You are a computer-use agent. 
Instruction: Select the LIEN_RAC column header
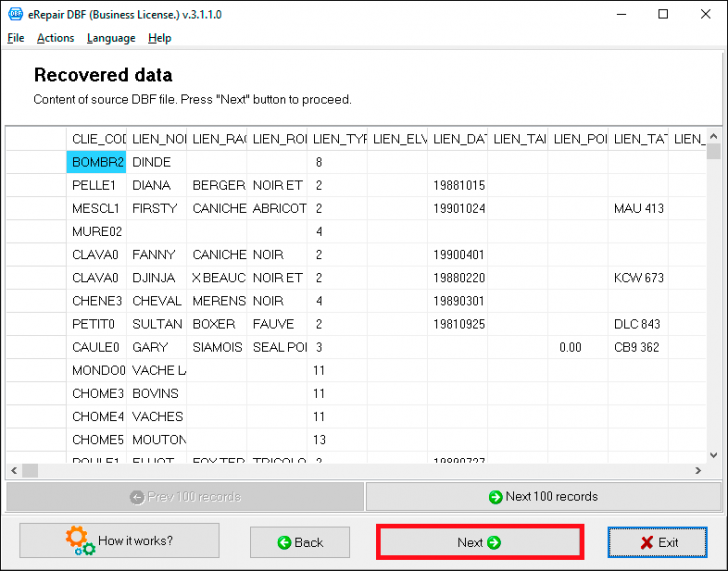[217, 139]
